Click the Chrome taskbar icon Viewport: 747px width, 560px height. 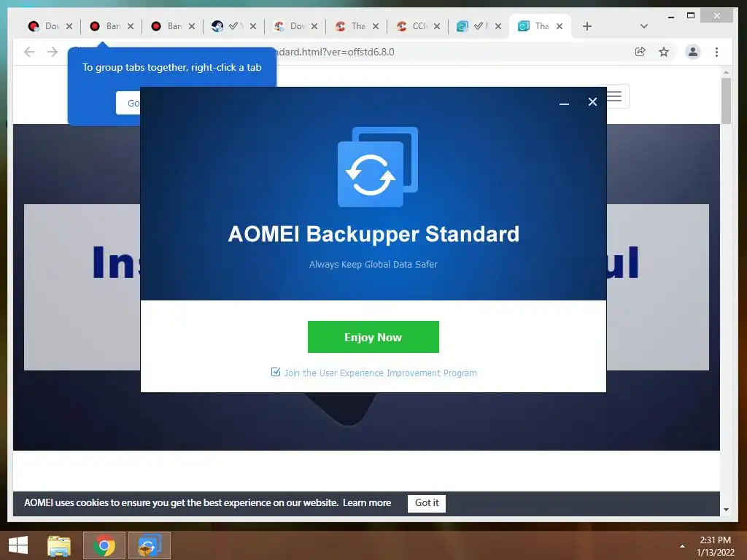[x=104, y=545]
